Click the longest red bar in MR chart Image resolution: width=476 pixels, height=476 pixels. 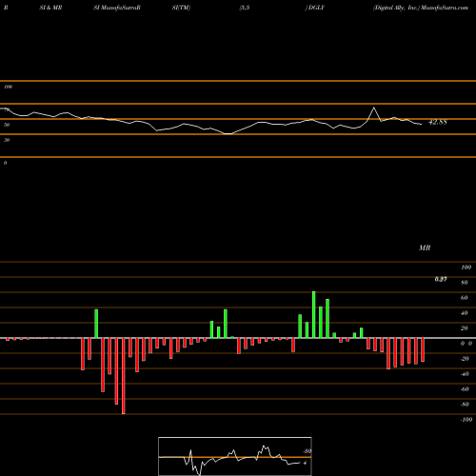pyautogui.click(x=124, y=376)
